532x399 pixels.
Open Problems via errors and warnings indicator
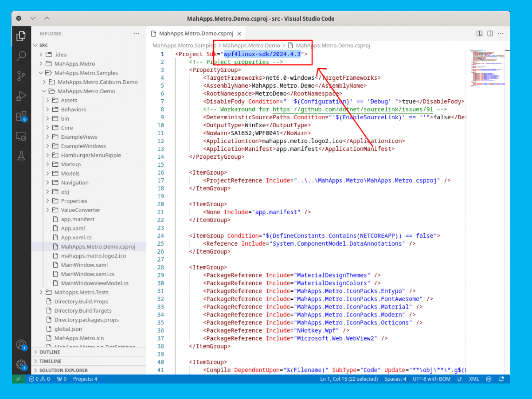coord(39,379)
